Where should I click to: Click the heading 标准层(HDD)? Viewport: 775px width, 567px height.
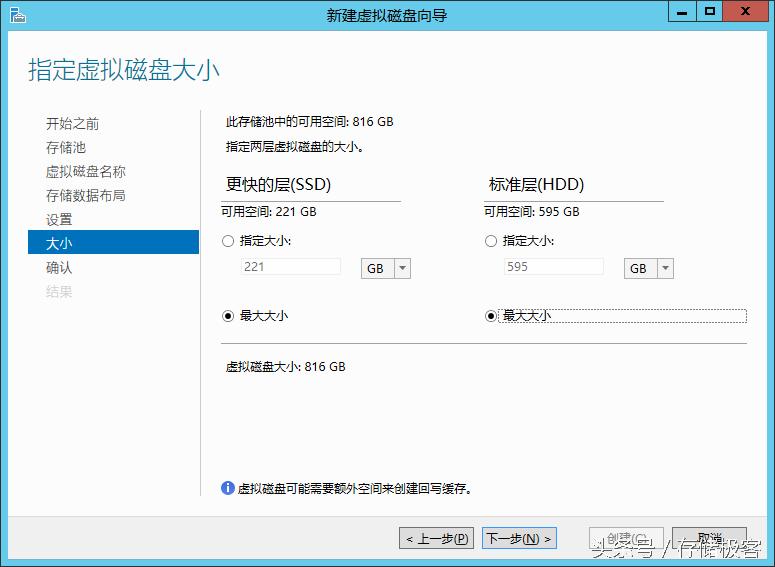pyautogui.click(x=536, y=184)
